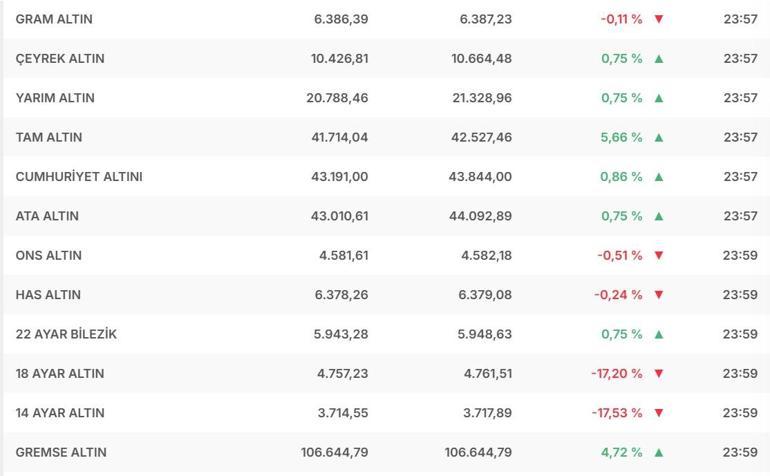Click the red down arrow for 14 Ayar Altın
Viewport: 770px width, 476px height.
click(659, 413)
